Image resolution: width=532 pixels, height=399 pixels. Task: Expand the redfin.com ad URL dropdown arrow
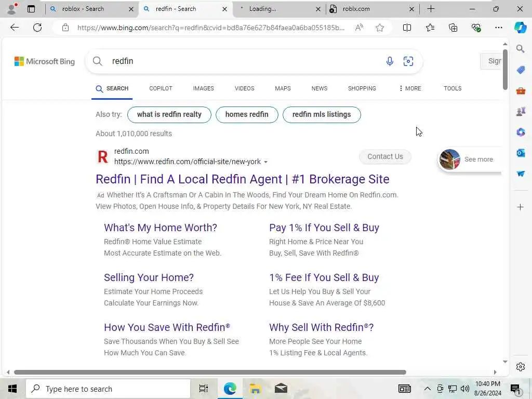265,162
